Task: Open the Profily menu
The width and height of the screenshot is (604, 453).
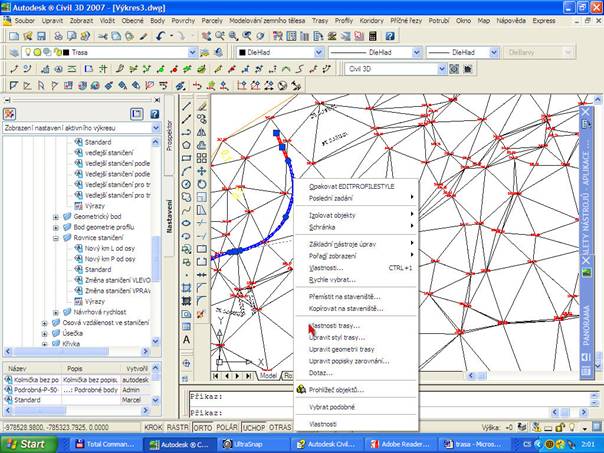Action: point(344,21)
